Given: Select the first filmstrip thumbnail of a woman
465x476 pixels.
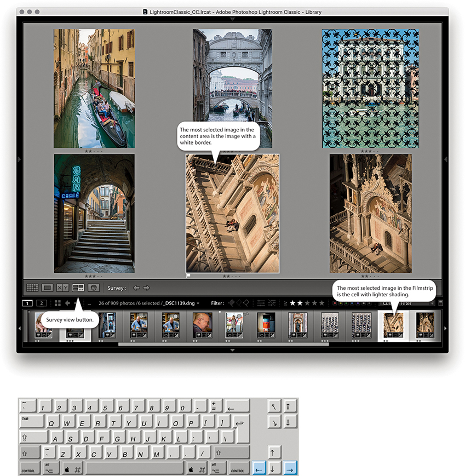Looking at the screenshot, I should coord(43,325).
